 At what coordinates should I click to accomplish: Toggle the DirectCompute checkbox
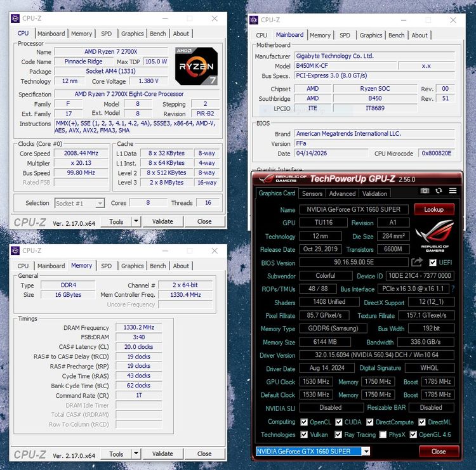click(x=369, y=422)
